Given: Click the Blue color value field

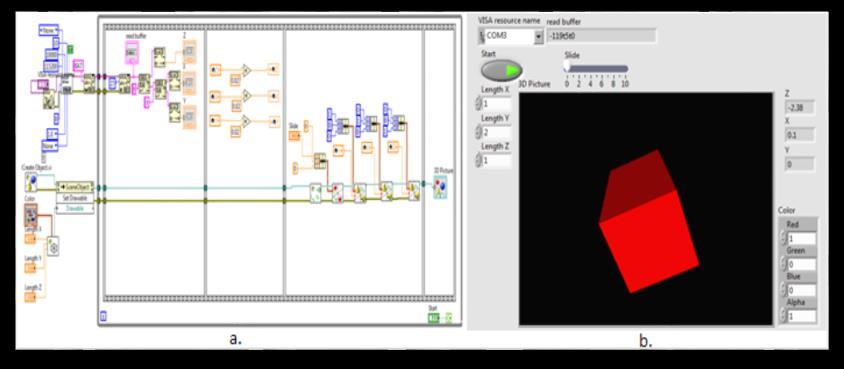Looking at the screenshot, I should coord(801,290).
